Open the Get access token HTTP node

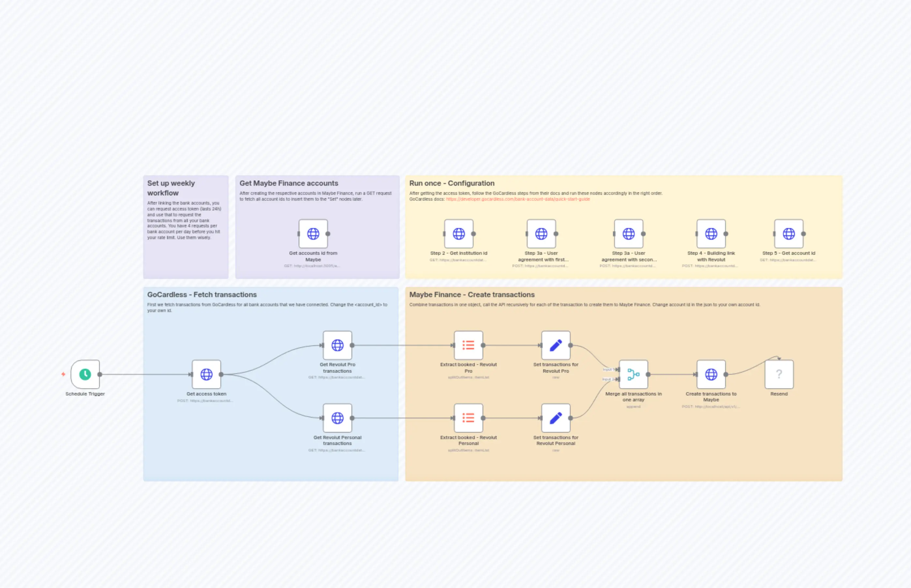[x=206, y=375]
